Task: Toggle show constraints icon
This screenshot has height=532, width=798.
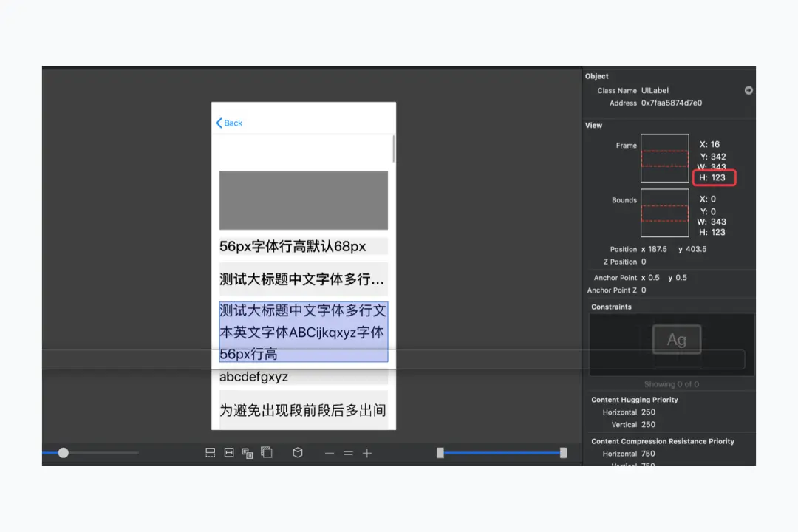Action: [x=229, y=453]
